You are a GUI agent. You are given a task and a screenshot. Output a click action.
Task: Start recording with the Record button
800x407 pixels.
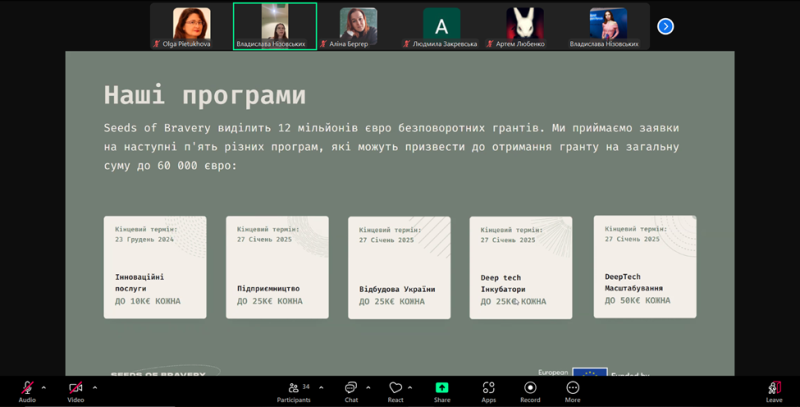coord(530,387)
